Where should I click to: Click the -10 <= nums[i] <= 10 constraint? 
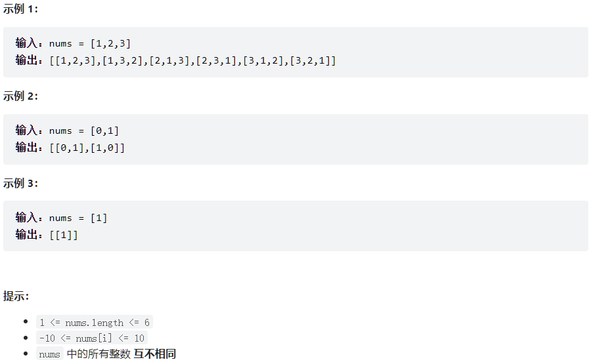click(92, 338)
